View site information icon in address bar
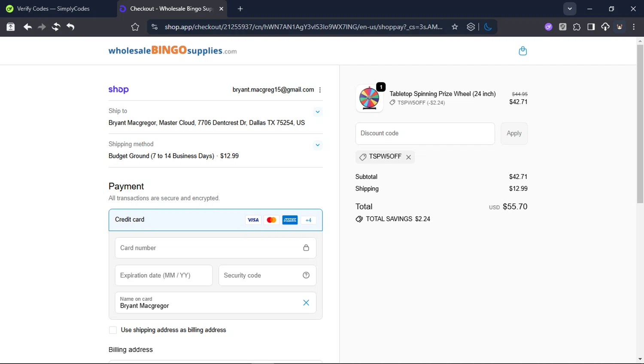Viewport: 644px width, 364px height. click(154, 27)
